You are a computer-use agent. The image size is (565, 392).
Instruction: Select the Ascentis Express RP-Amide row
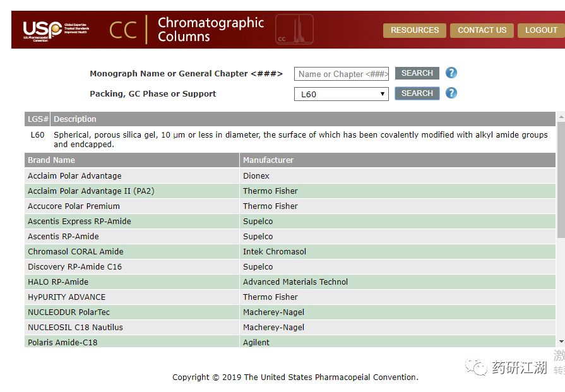point(290,221)
